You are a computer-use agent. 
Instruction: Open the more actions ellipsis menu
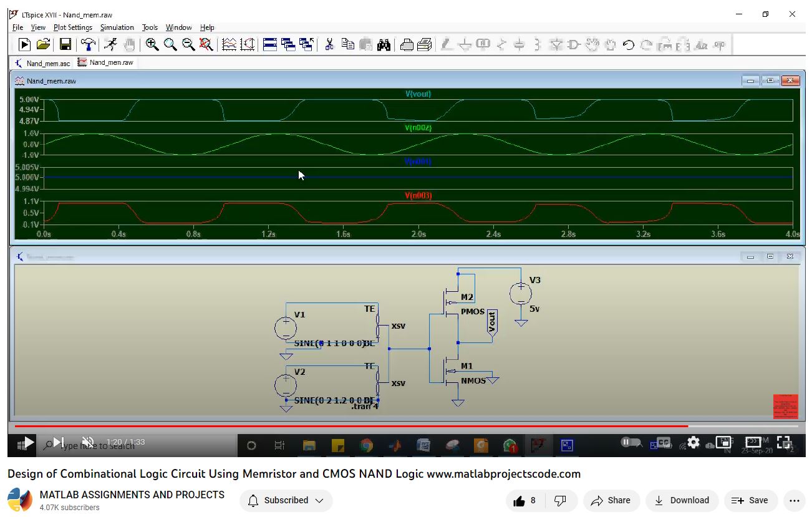(794, 500)
